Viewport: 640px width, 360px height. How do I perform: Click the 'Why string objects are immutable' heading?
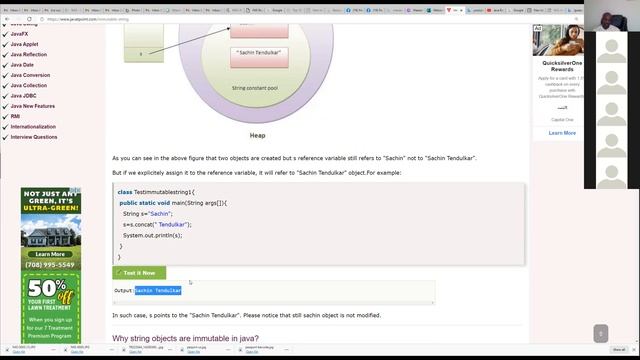pos(185,338)
